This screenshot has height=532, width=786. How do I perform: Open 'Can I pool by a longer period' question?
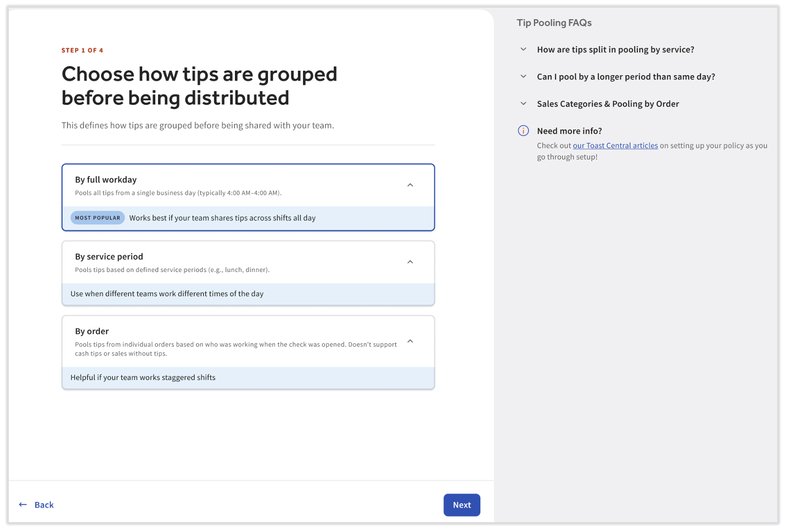(626, 77)
